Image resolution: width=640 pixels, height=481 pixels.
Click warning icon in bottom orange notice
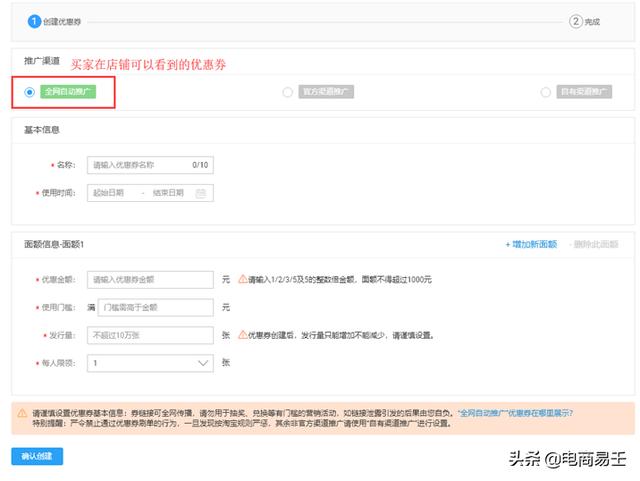(x=22, y=413)
